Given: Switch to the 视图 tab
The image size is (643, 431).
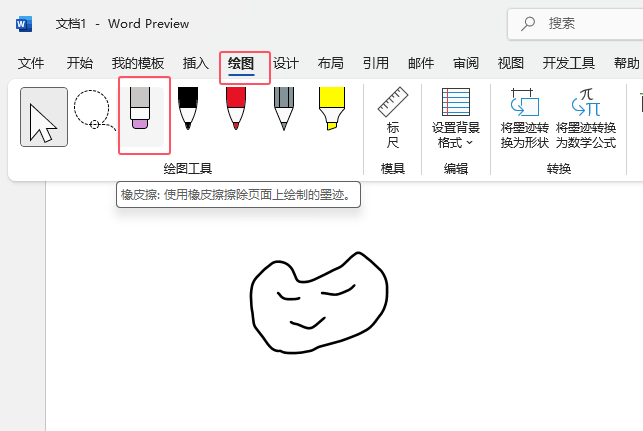Looking at the screenshot, I should (x=511, y=63).
